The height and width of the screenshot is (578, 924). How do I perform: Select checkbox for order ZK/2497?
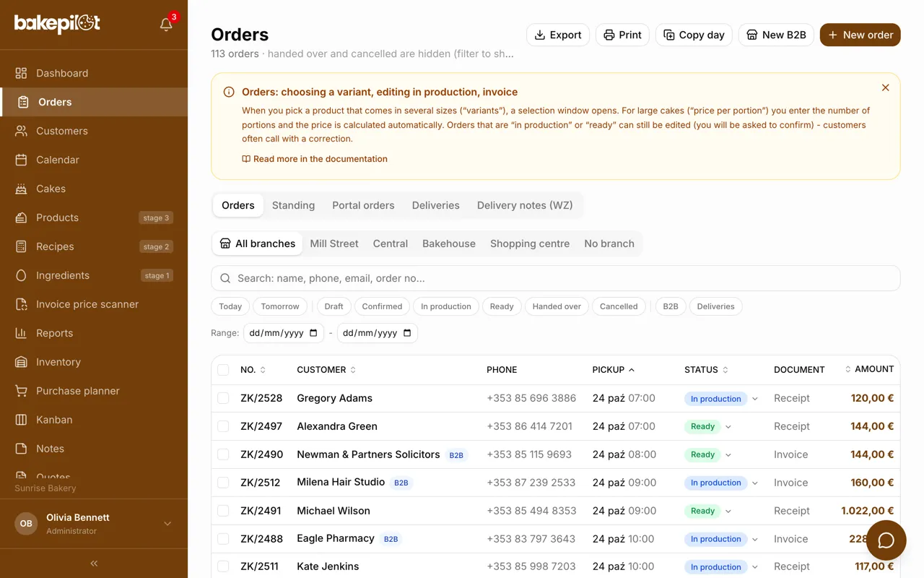click(x=223, y=426)
